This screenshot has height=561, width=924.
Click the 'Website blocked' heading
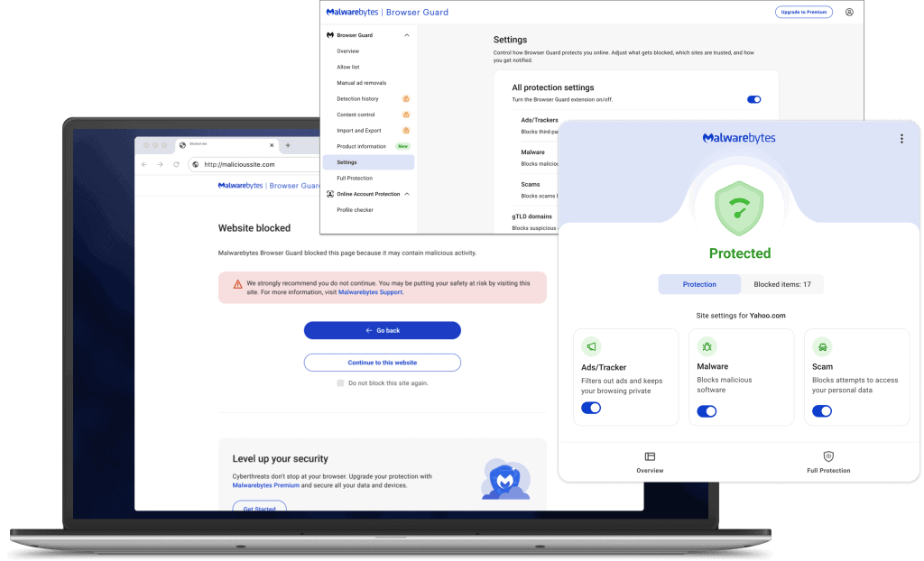pos(254,228)
